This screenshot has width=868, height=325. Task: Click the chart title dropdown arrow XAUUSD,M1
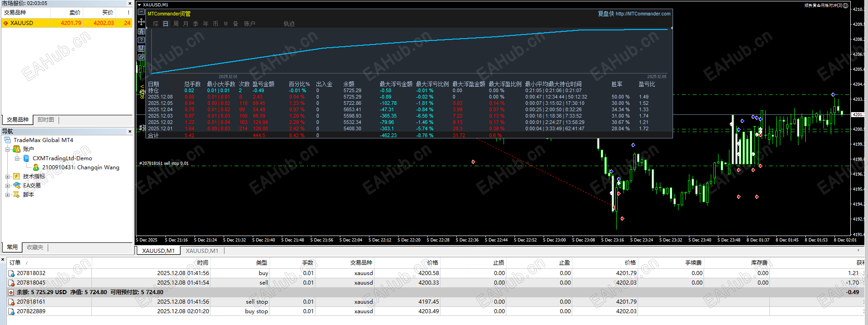click(x=139, y=5)
